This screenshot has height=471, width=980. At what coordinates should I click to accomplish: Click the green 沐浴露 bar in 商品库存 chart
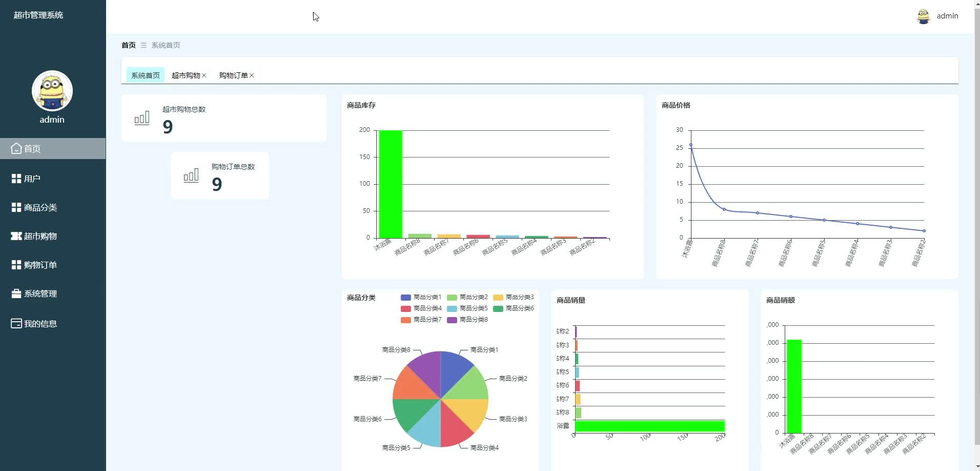(391, 184)
